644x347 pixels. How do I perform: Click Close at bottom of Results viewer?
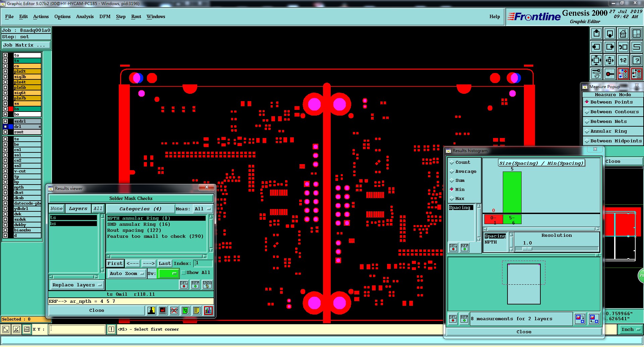tap(97, 310)
